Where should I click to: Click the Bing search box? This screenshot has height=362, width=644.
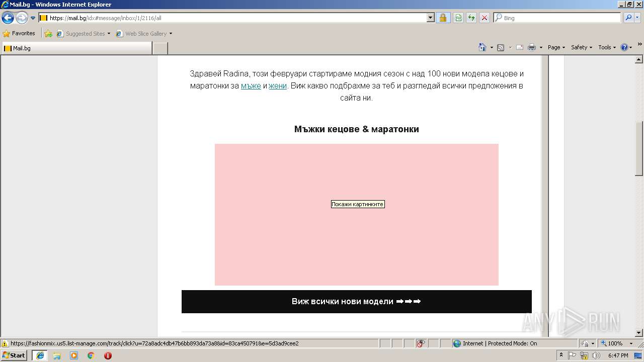(557, 18)
